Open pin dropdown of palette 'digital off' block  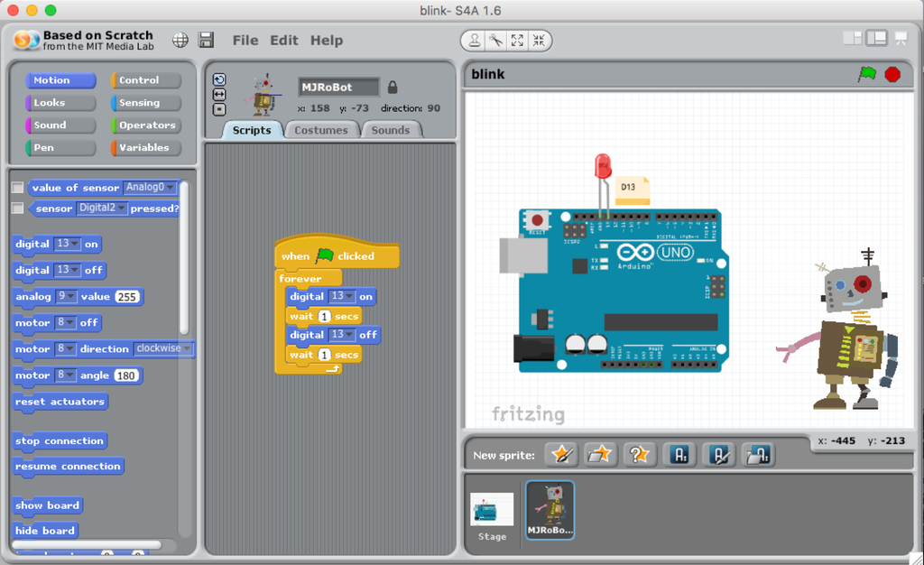click(67, 270)
